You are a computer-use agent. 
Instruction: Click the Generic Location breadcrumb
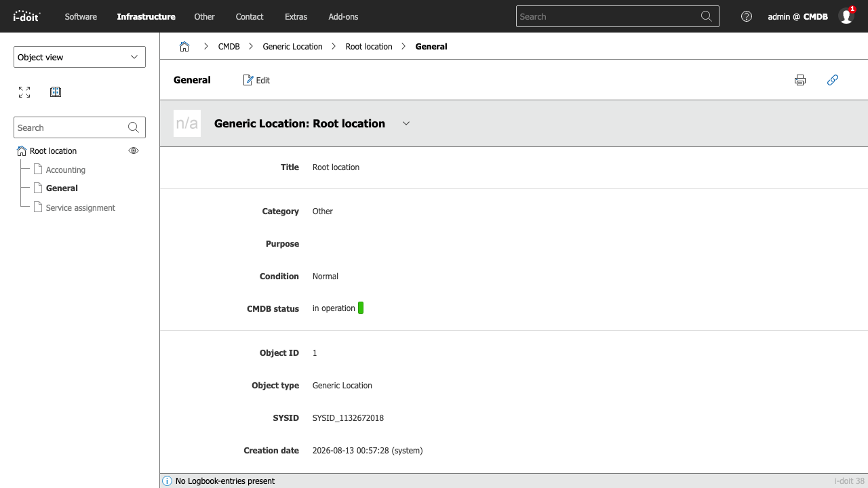[x=293, y=47]
